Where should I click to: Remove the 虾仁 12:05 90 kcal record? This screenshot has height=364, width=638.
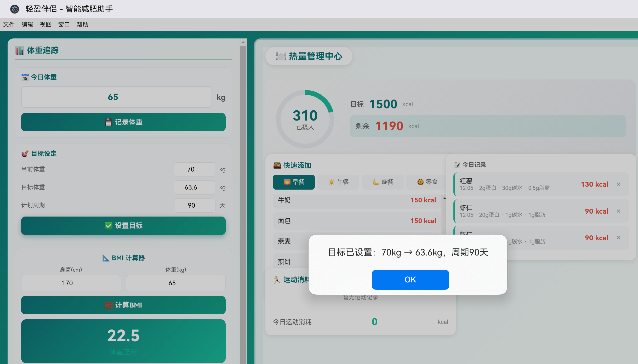[x=618, y=211]
